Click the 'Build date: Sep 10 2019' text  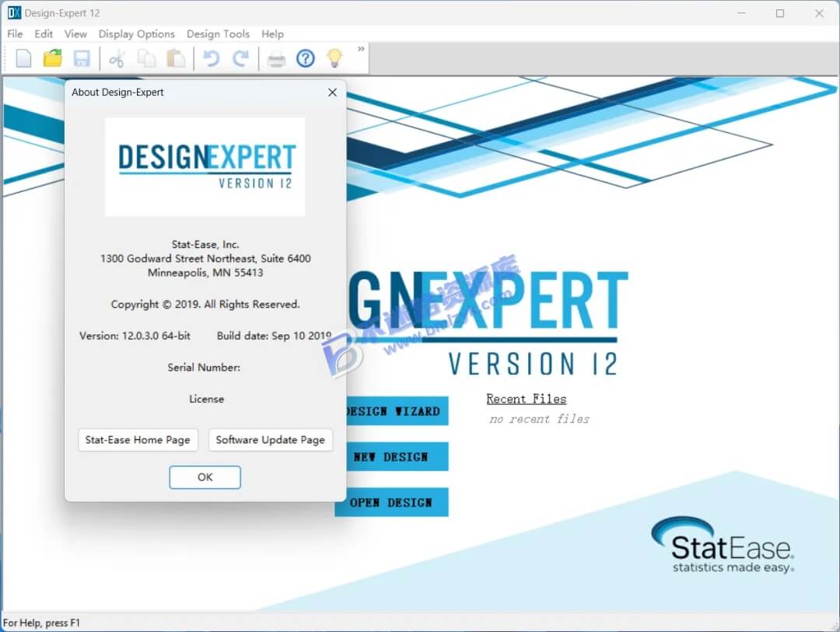click(275, 336)
